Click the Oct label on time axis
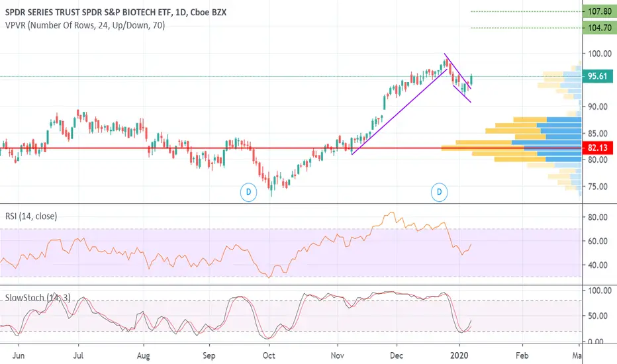The width and height of the screenshot is (617, 364). tap(269, 355)
